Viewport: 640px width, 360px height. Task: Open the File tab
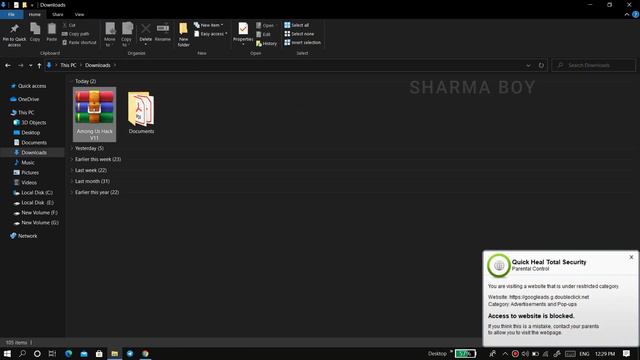[x=11, y=14]
